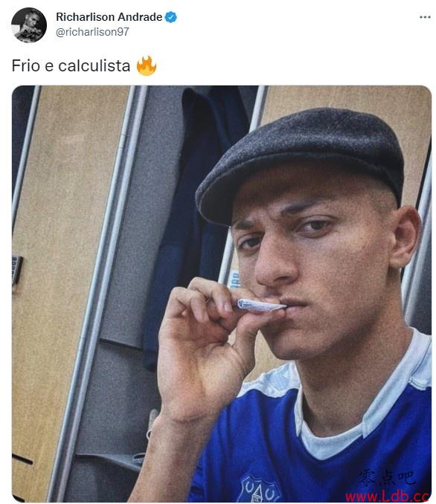
Task: Open the three-dot more options menu
Action: click(x=425, y=17)
